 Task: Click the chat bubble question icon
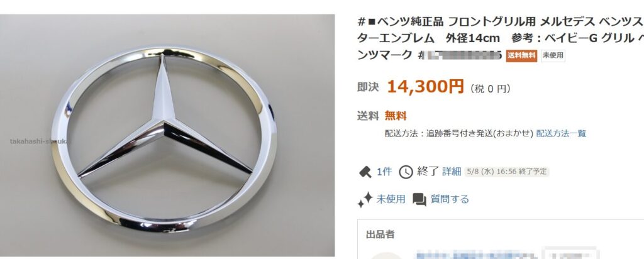[x=419, y=199]
